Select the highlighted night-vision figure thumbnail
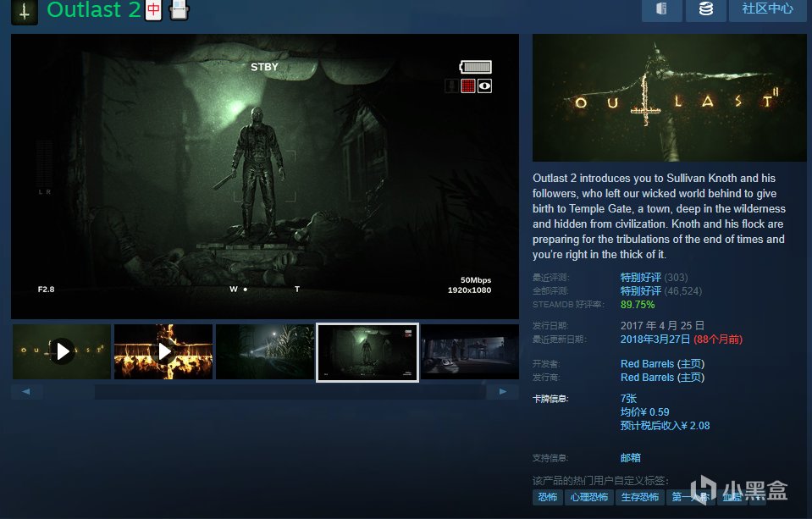The image size is (812, 519). [367, 352]
